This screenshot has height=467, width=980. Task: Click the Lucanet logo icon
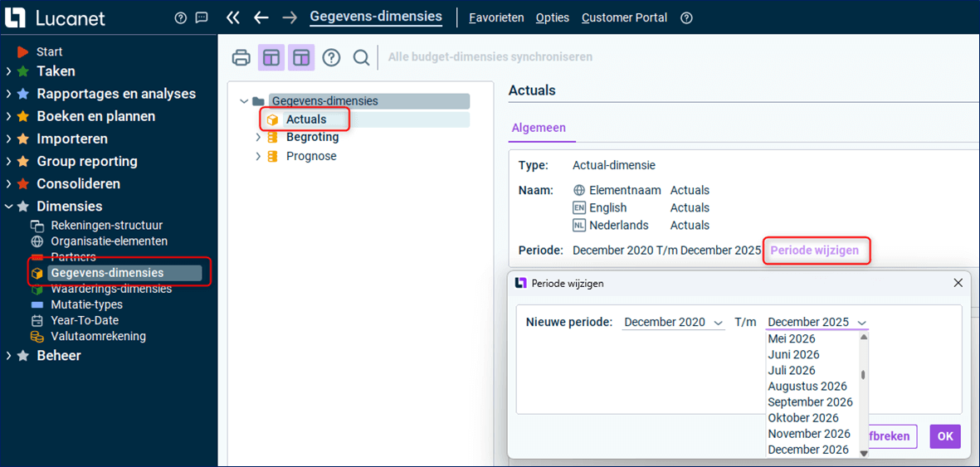point(14,18)
